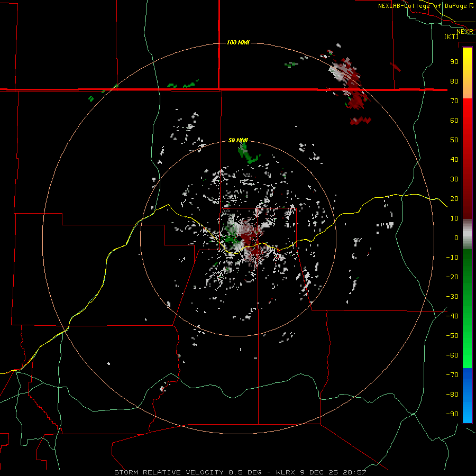Click the velocity couplet at the radar center
This screenshot has width=476, height=476.
tap(241, 239)
